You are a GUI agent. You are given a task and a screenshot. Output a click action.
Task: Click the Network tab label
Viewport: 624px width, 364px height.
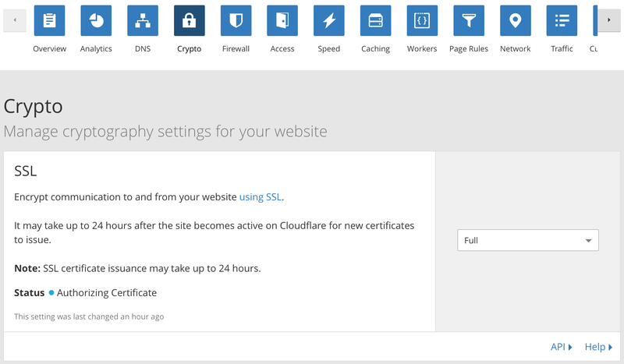pos(516,48)
